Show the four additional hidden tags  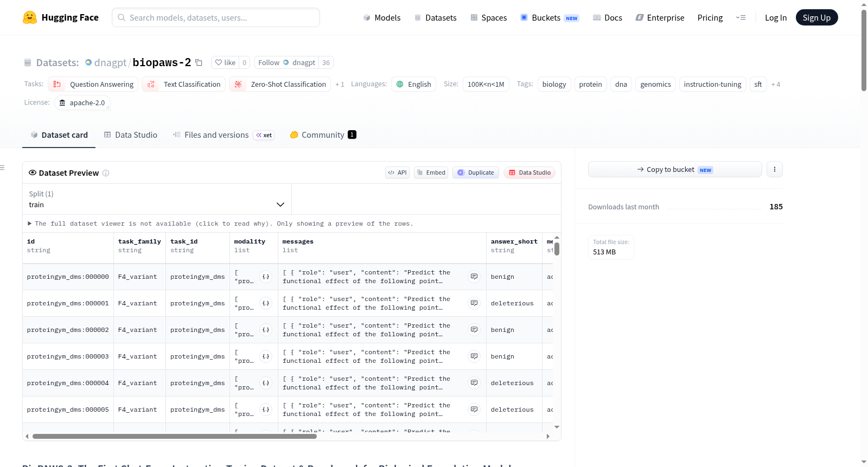click(776, 84)
